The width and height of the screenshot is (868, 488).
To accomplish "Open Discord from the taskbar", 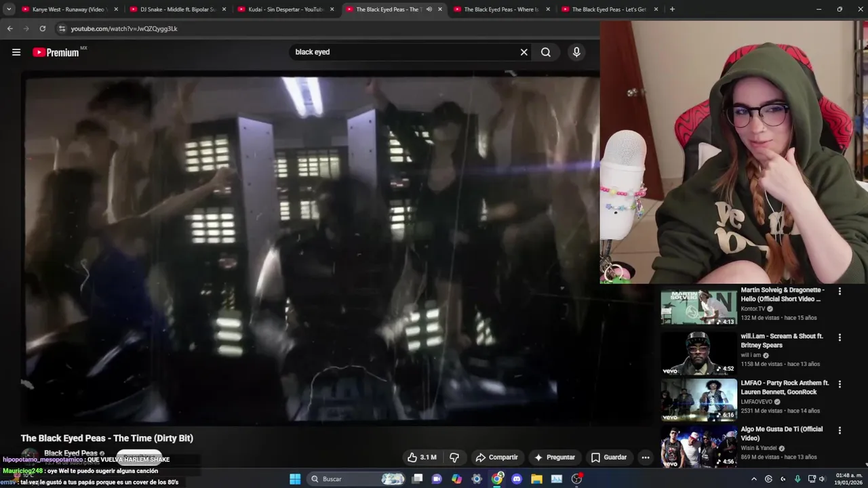I will click(x=517, y=479).
